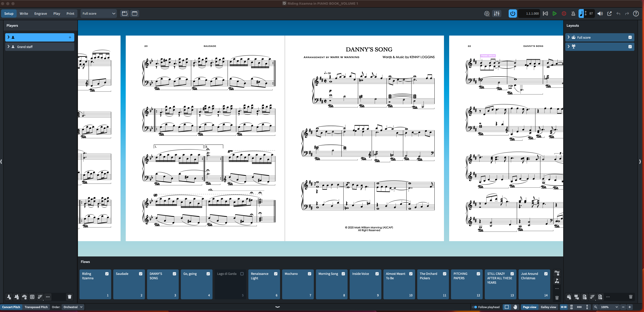Switch to Galley view
Viewport: 644px width, 312px height.
(x=548, y=307)
